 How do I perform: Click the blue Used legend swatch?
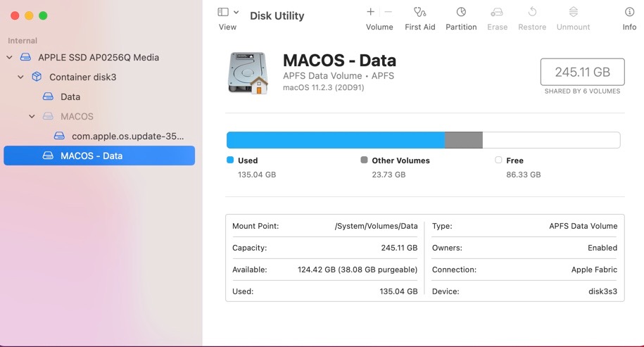point(230,160)
